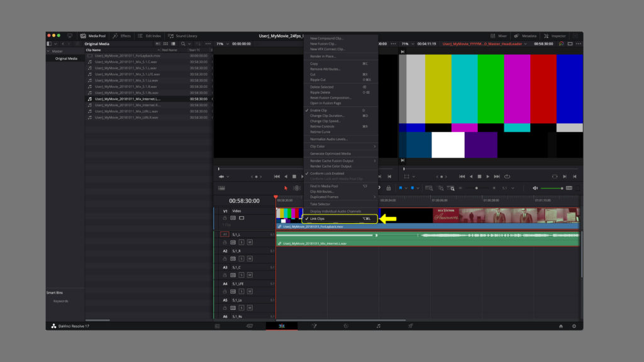Click the custom zoom magnifier icon

(451, 188)
